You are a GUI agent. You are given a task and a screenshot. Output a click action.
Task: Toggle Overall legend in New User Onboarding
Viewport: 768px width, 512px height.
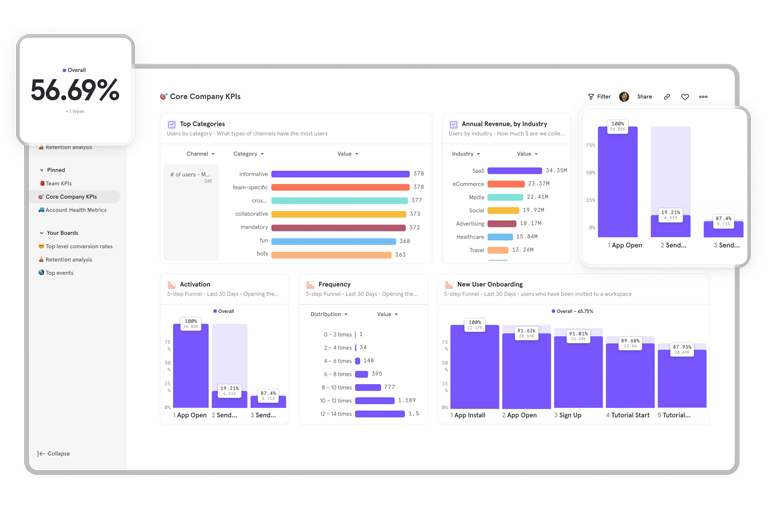pos(572,311)
